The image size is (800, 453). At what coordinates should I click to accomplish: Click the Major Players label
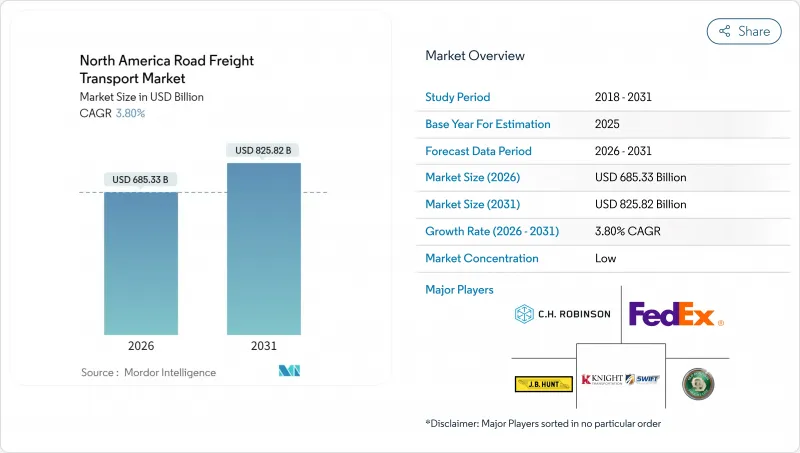[x=459, y=290]
